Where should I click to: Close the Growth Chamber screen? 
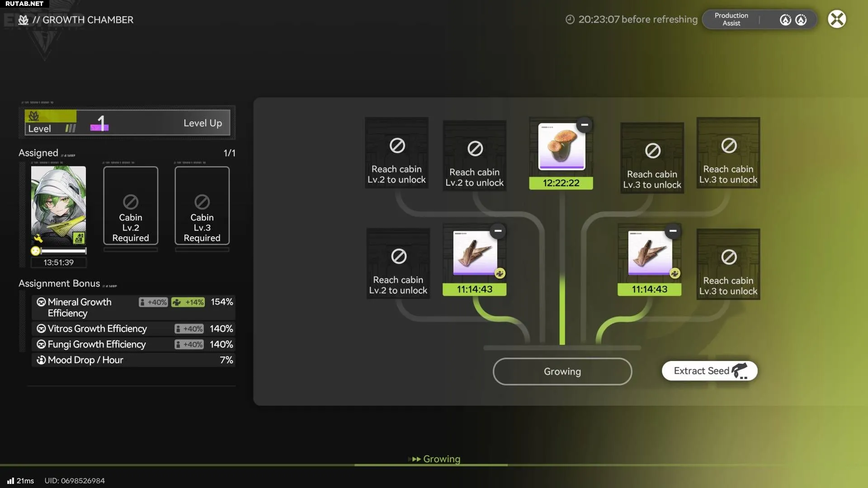coord(836,19)
